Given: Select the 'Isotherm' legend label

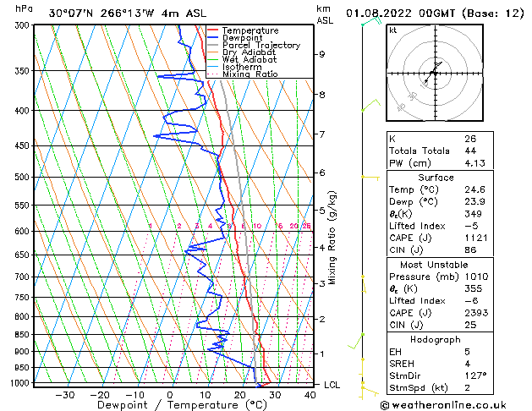Looking at the screenshot, I should point(242,67).
